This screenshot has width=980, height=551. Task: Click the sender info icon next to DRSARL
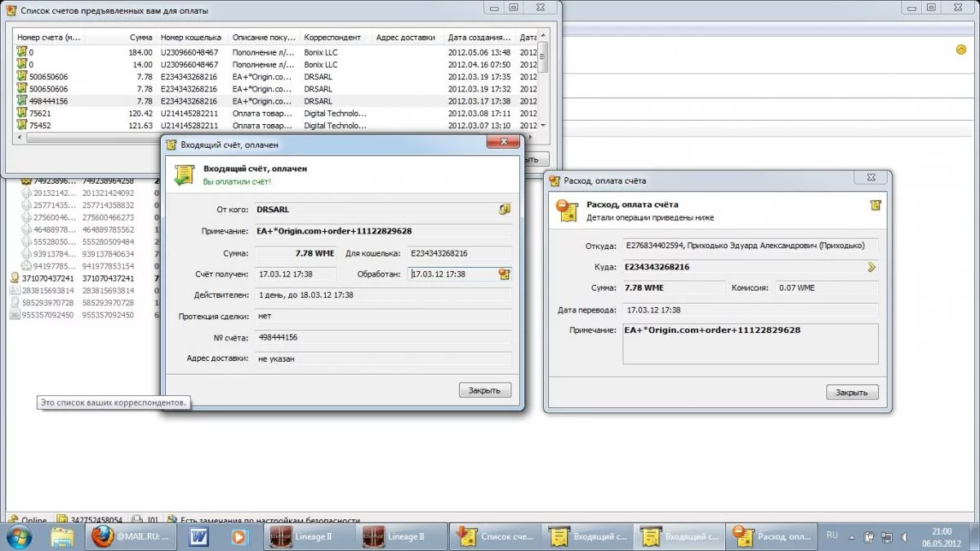click(505, 210)
